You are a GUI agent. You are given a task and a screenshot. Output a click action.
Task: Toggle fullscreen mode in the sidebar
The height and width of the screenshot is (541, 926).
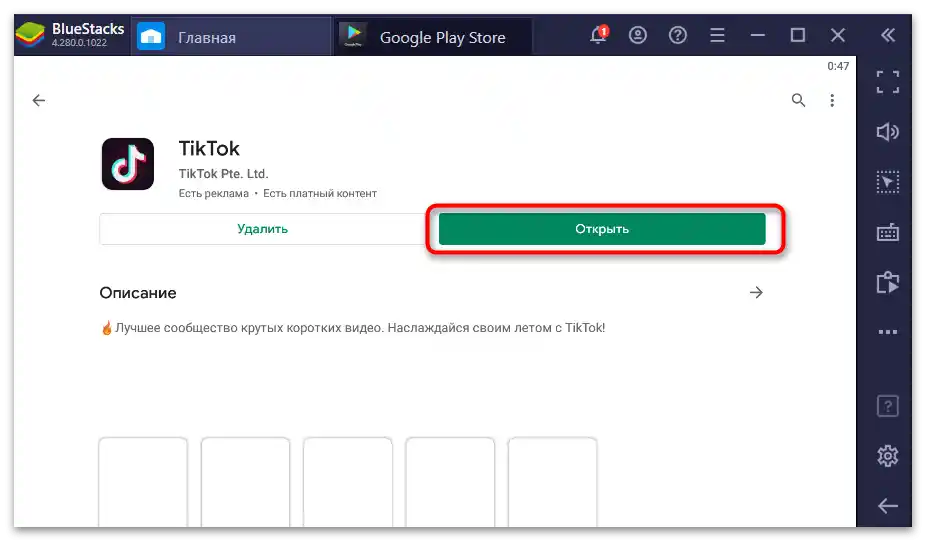click(x=888, y=82)
